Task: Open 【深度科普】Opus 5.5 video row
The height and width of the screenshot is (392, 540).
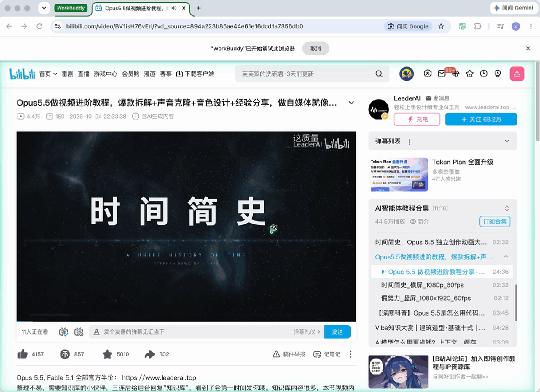Action: pyautogui.click(x=442, y=313)
